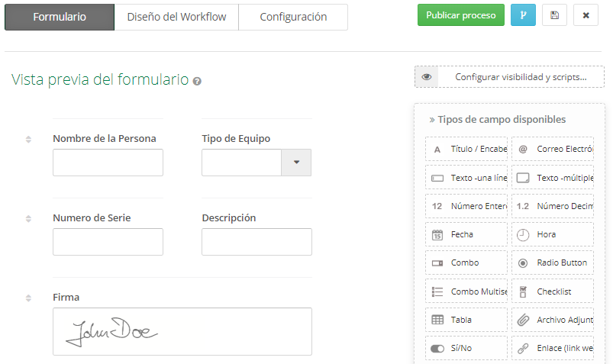
Task: Collapse the Tipos de campo disponibles panel
Action: click(498, 120)
